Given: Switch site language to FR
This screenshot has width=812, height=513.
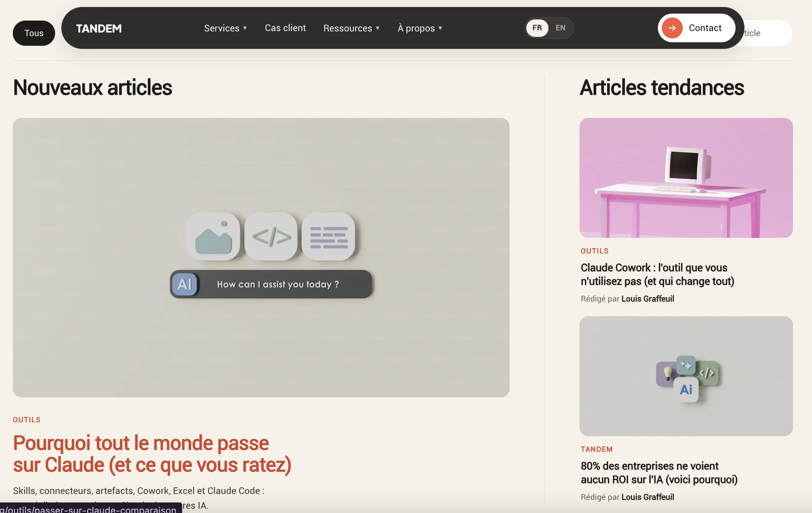Looking at the screenshot, I should tap(537, 28).
